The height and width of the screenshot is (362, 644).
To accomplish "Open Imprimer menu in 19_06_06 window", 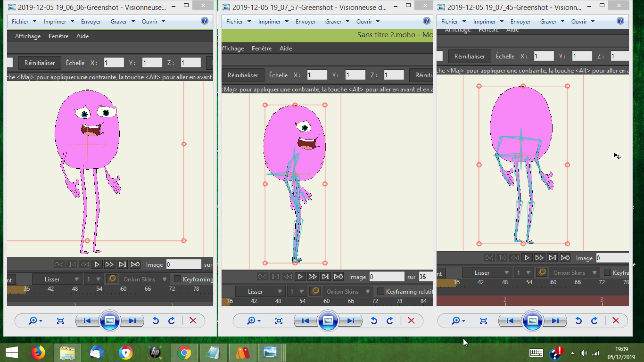I will click(x=58, y=22).
